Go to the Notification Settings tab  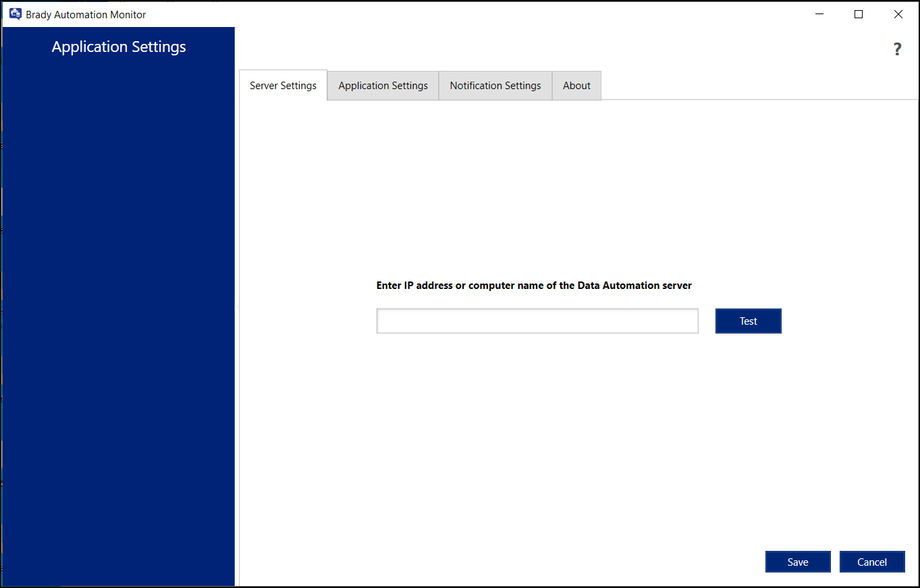tap(495, 86)
